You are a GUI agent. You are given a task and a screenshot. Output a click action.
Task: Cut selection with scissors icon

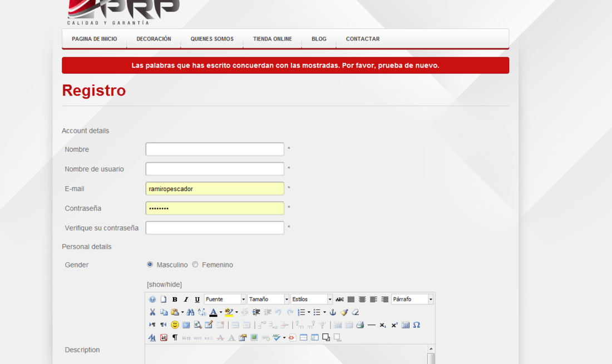152,312
